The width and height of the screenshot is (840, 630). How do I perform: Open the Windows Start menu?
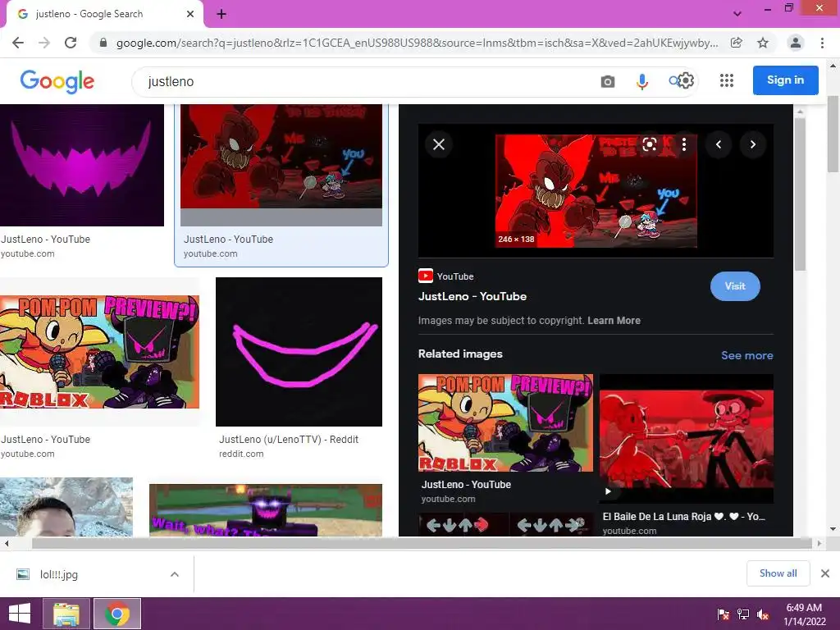20,614
